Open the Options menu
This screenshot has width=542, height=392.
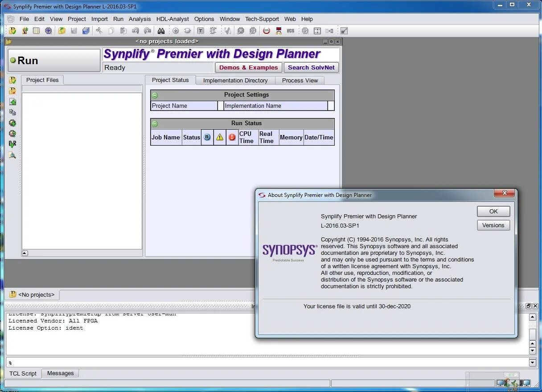pos(204,19)
